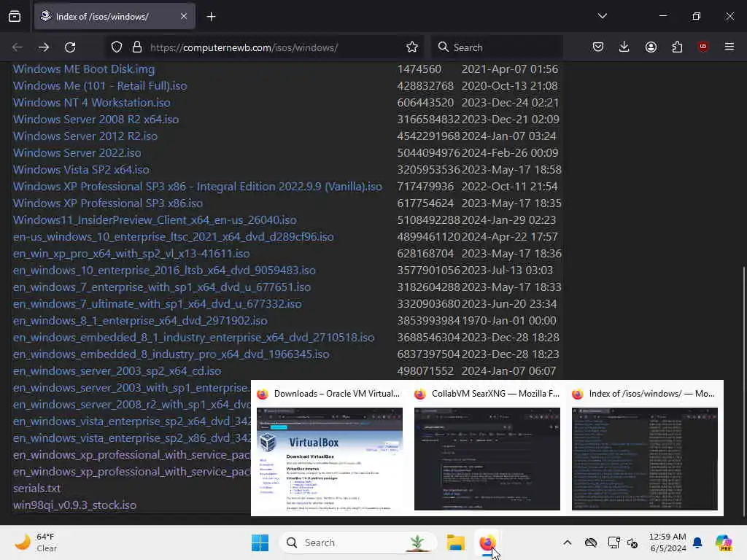Expand the list all tabs chevron
747x560 pixels.
(x=602, y=16)
